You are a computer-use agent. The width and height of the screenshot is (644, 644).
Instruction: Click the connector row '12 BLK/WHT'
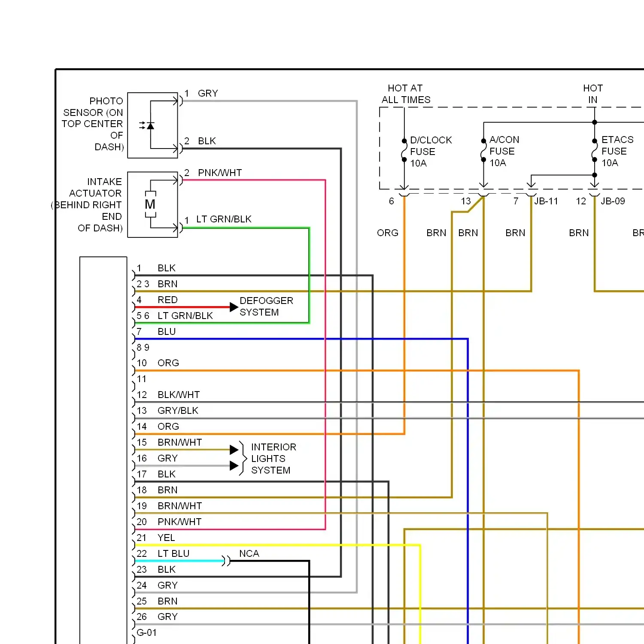coord(168,395)
